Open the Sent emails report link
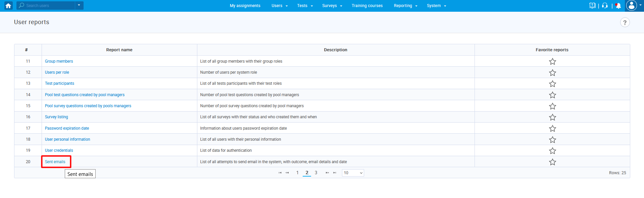The image size is (644, 198). click(x=55, y=162)
